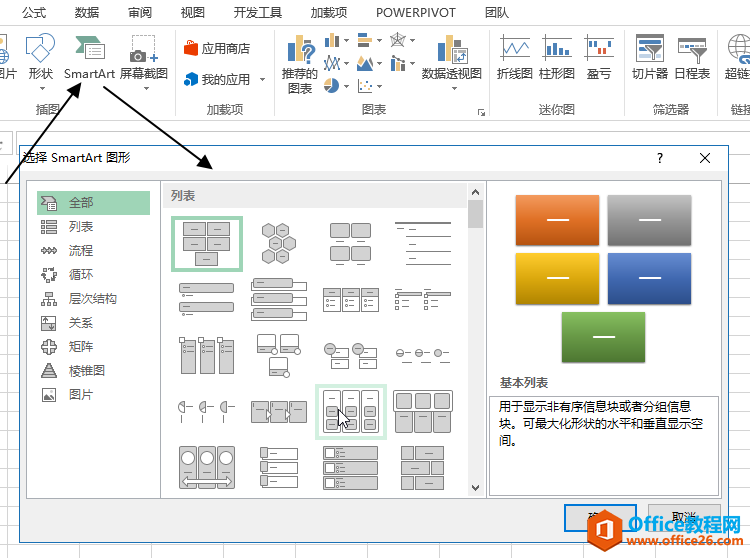
Task: Select the 流程 category in list
Action: (81, 251)
